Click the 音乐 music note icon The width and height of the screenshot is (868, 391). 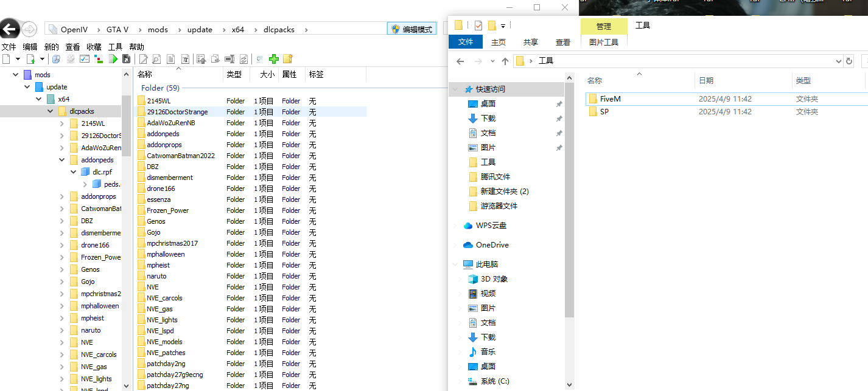[x=473, y=352]
